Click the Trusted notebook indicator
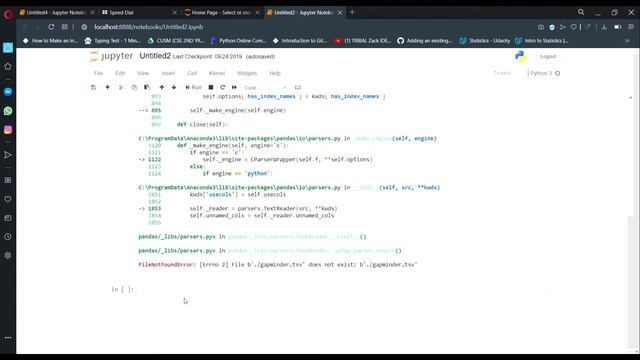 [502, 73]
